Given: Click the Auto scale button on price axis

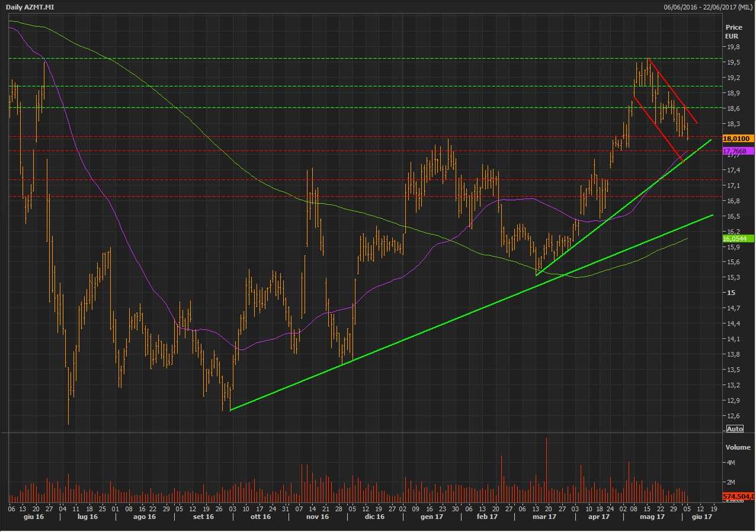Looking at the screenshot, I should click(735, 428).
